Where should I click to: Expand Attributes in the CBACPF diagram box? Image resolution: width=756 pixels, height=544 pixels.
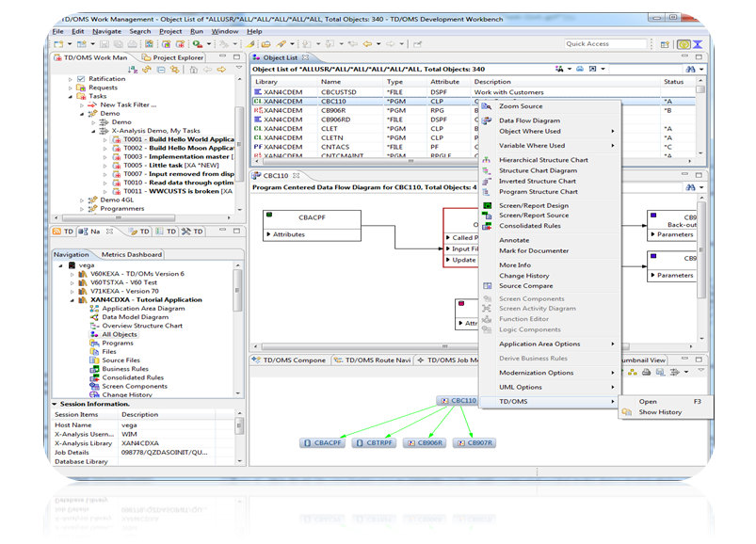(268, 234)
